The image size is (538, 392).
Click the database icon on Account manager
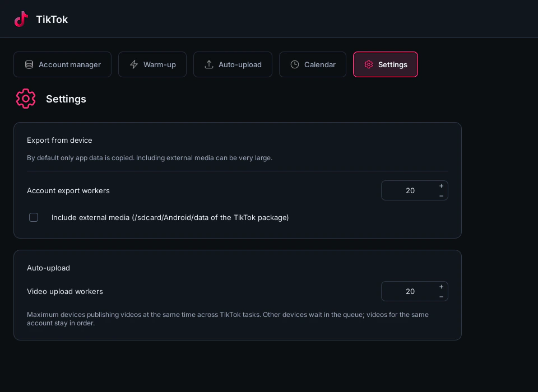point(29,64)
